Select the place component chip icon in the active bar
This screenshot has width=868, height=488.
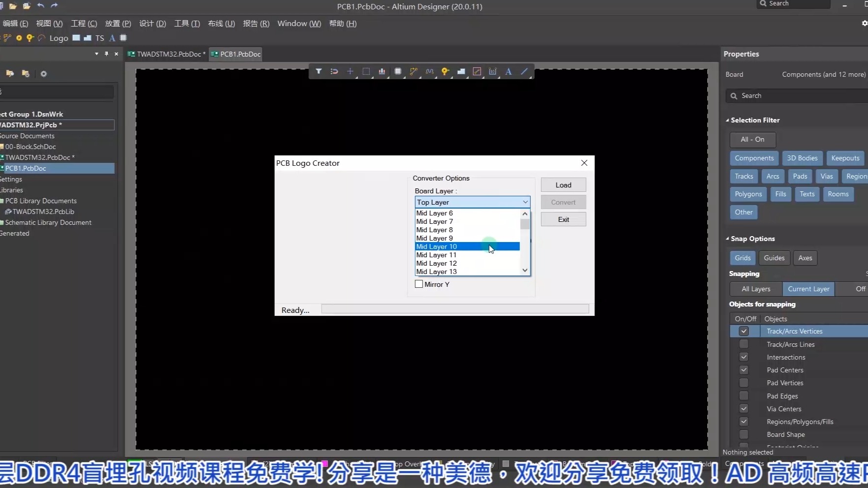(x=398, y=71)
